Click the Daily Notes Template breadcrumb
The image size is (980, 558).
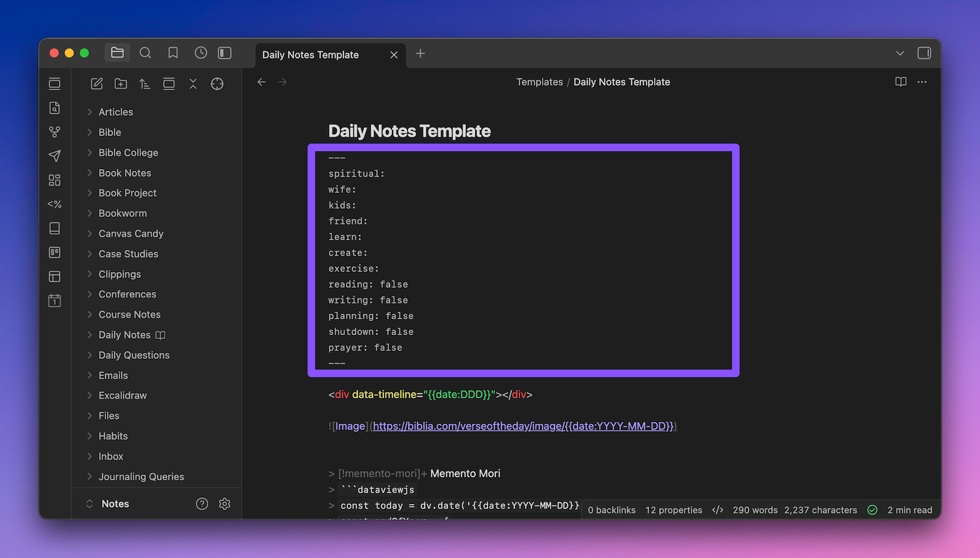click(x=622, y=82)
